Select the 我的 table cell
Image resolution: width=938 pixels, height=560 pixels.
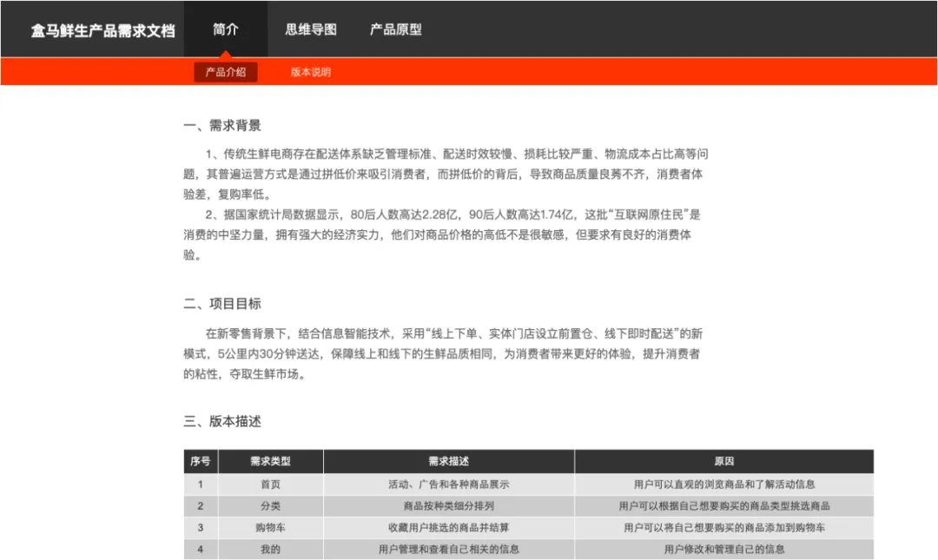click(x=270, y=549)
